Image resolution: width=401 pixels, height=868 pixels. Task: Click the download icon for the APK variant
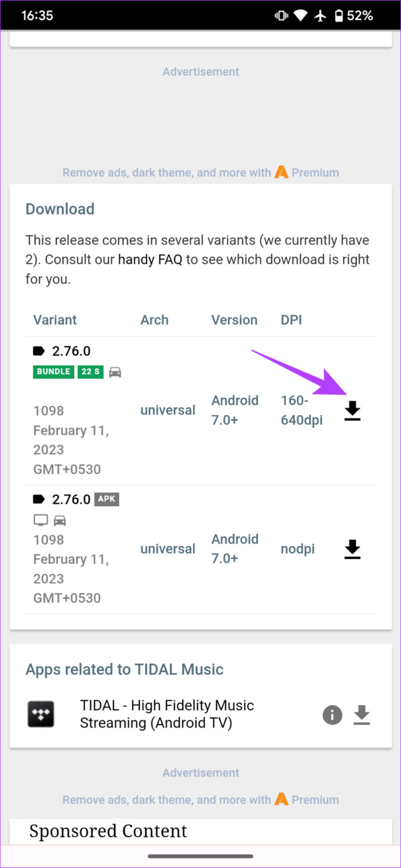(352, 550)
